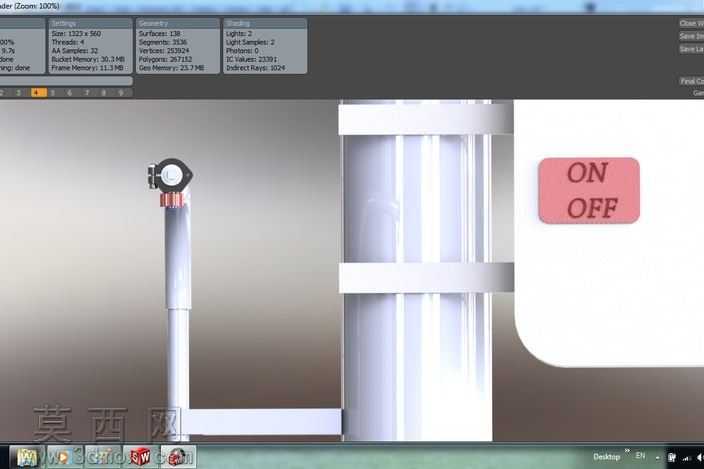This screenshot has height=469, width=704.
Task: Expand the Desktop toolbar chevron
Action: 627,451
